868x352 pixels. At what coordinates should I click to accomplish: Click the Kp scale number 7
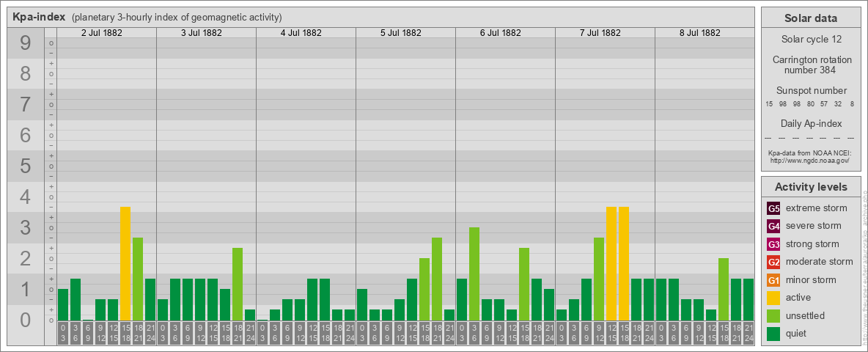pyautogui.click(x=26, y=104)
